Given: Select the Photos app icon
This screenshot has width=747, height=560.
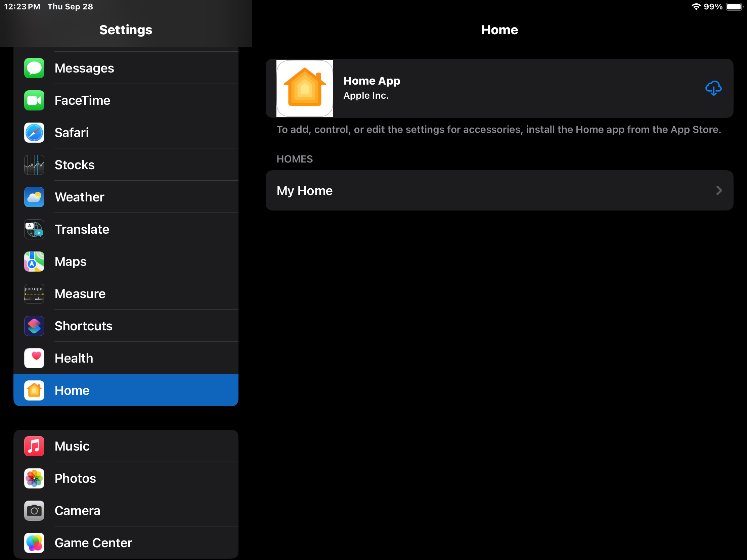Looking at the screenshot, I should pos(34,478).
